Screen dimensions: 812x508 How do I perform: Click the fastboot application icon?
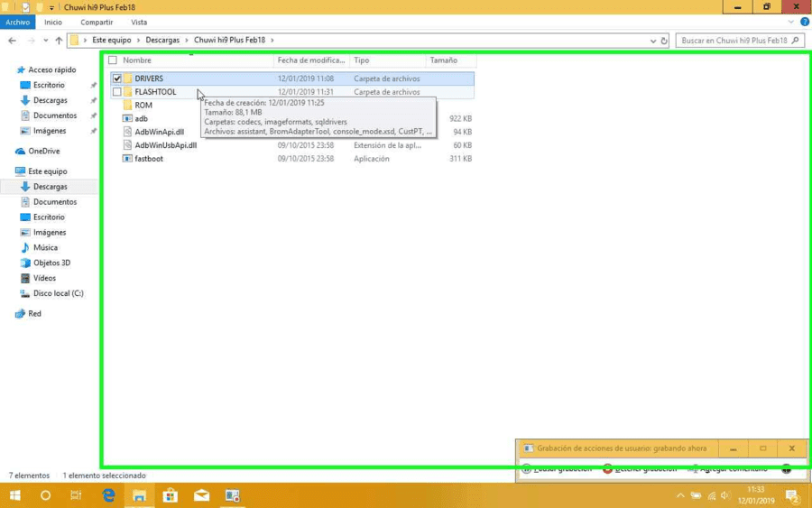tap(127, 159)
